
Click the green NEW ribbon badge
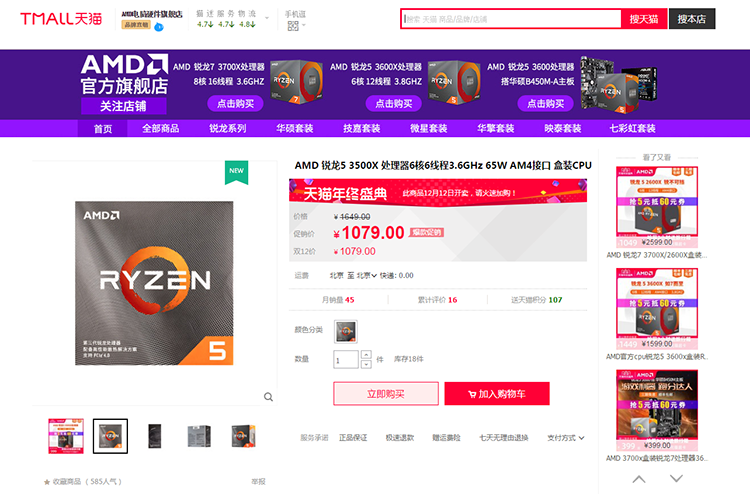click(236, 172)
